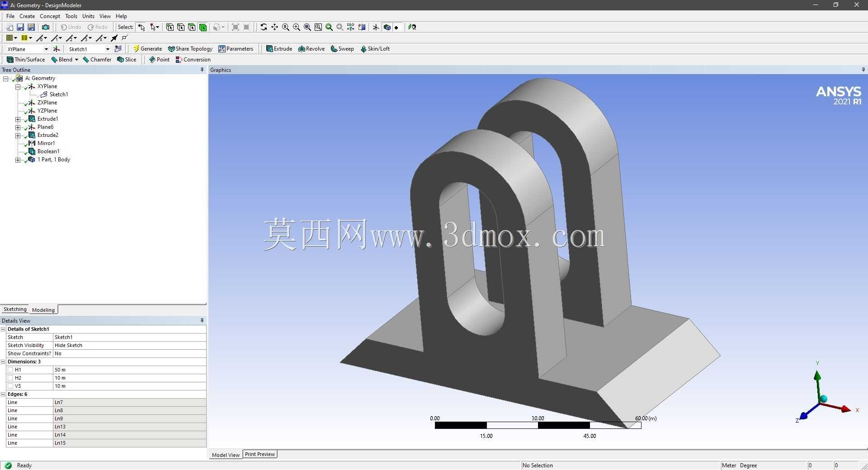Toggle the Tree Outline panel pin

[202, 70]
